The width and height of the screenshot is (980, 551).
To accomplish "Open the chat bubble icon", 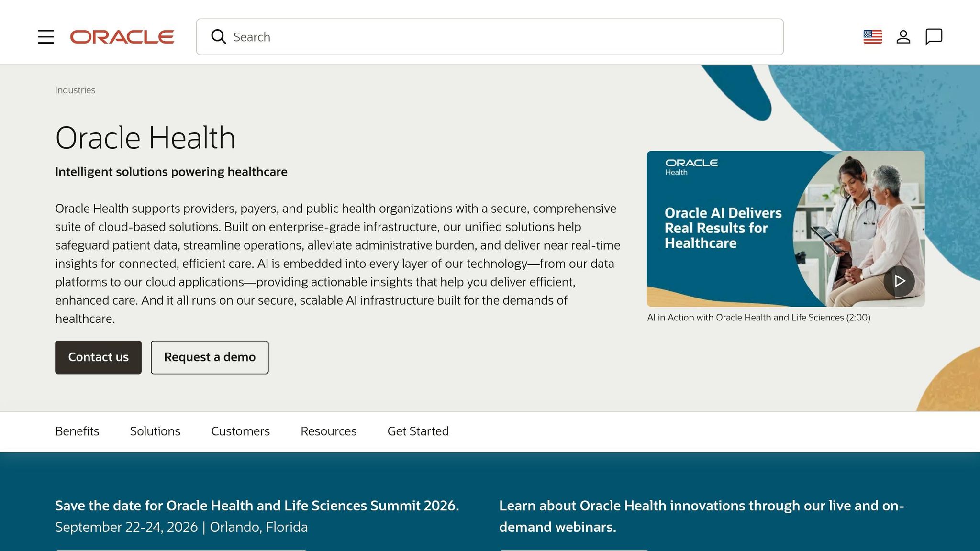I will coord(934,37).
